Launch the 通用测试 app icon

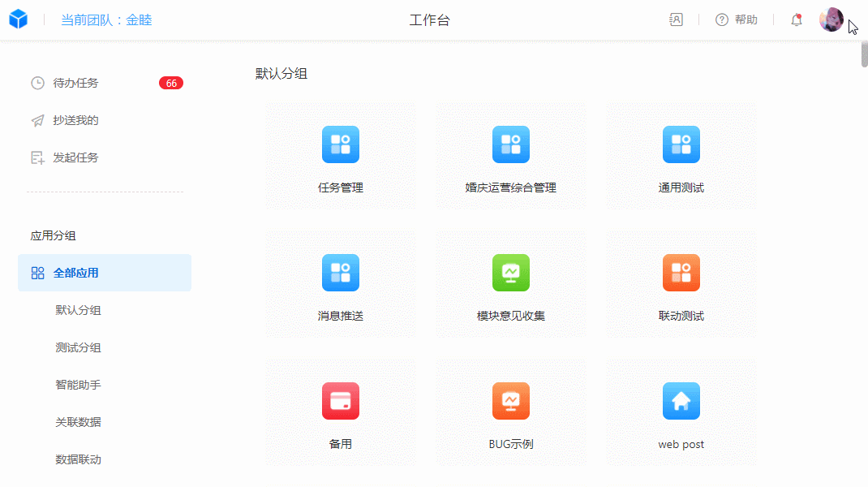pos(681,144)
